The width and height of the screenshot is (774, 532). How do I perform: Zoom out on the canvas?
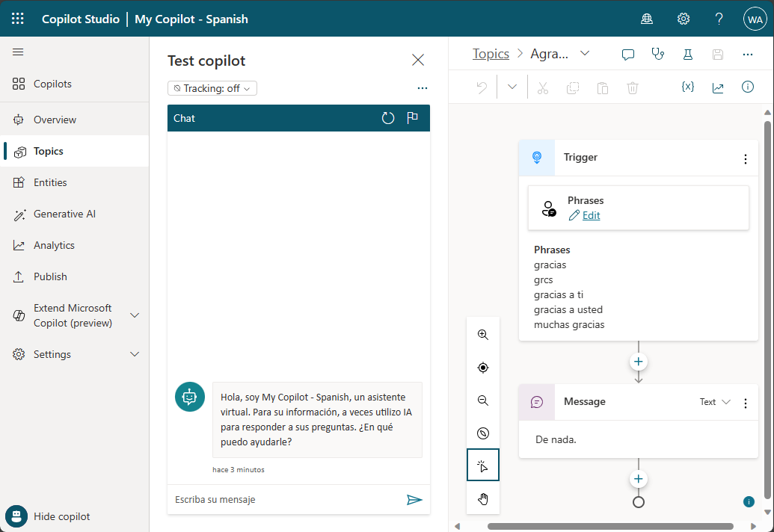pos(483,400)
